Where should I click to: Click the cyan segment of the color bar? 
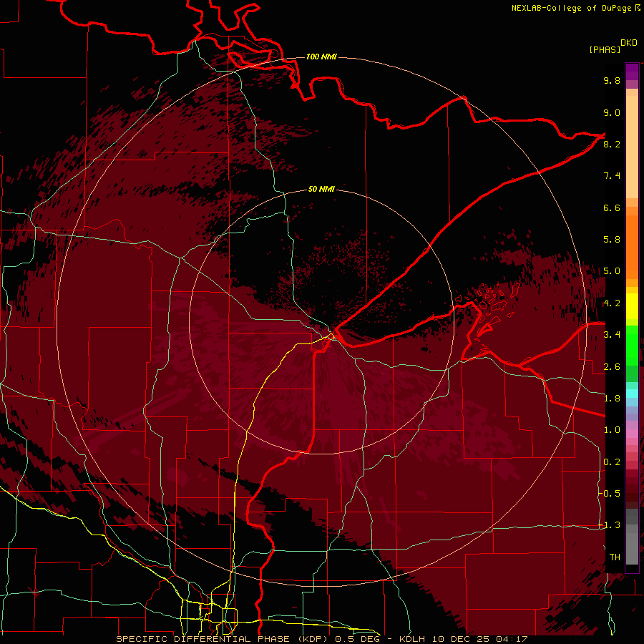pyautogui.click(x=632, y=394)
